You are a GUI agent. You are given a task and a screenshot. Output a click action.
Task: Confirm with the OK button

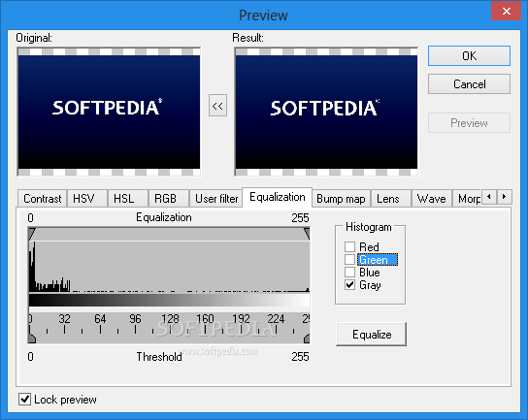pos(469,56)
